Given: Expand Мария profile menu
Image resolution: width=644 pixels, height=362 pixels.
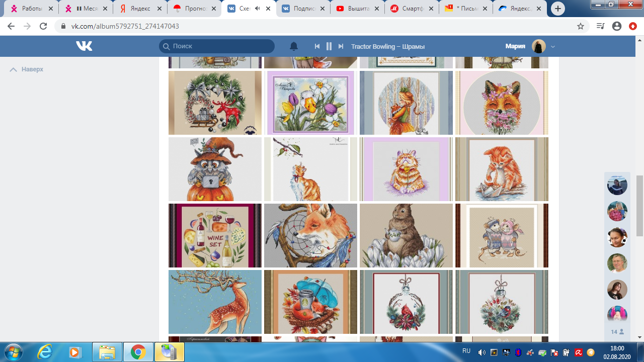Looking at the screenshot, I should pyautogui.click(x=553, y=46).
